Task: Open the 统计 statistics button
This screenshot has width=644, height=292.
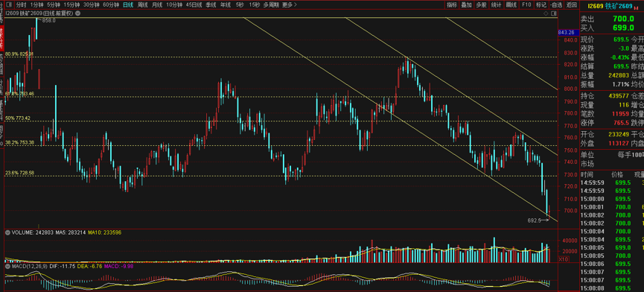Action: coord(496,5)
